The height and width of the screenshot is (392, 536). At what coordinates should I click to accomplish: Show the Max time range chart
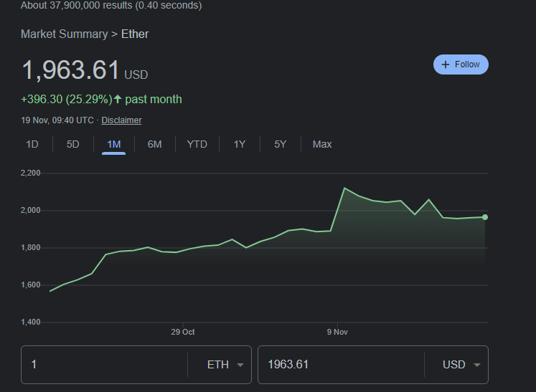[x=322, y=144]
